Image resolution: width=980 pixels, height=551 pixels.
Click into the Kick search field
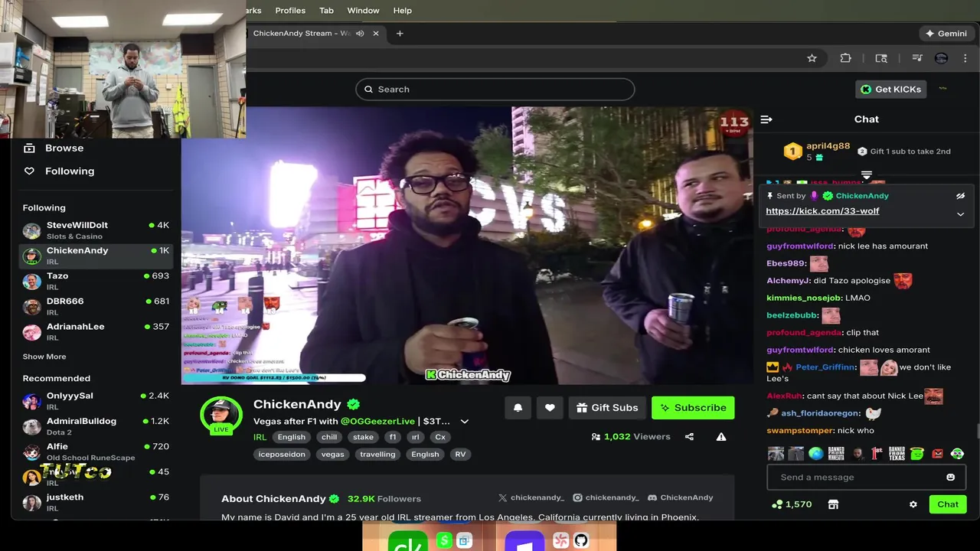click(495, 90)
